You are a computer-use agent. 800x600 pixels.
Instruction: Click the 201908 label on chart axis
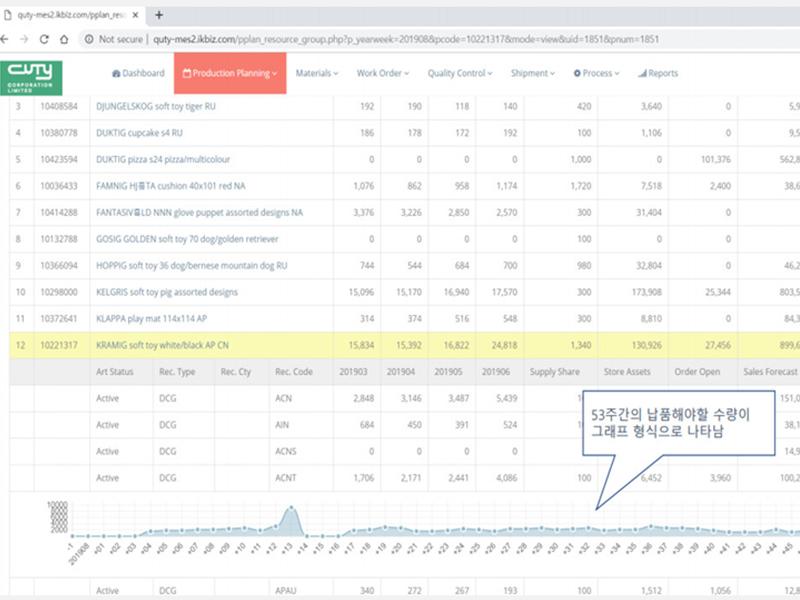(x=79, y=556)
